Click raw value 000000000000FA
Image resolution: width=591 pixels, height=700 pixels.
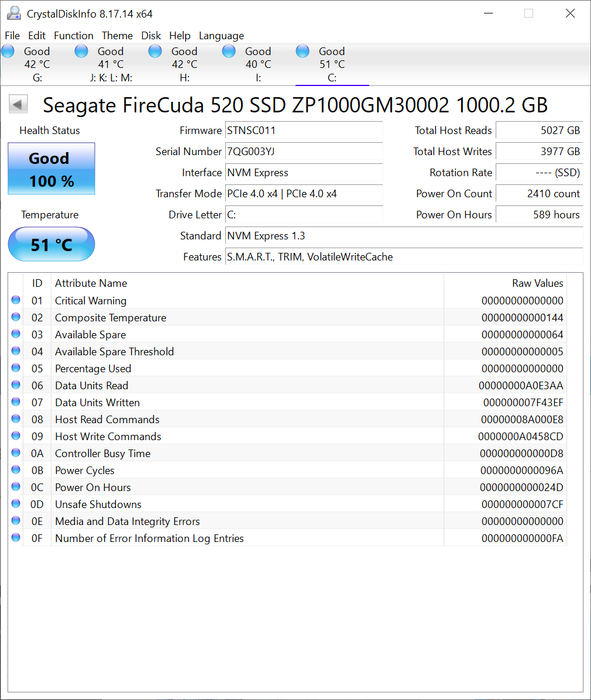[522, 538]
